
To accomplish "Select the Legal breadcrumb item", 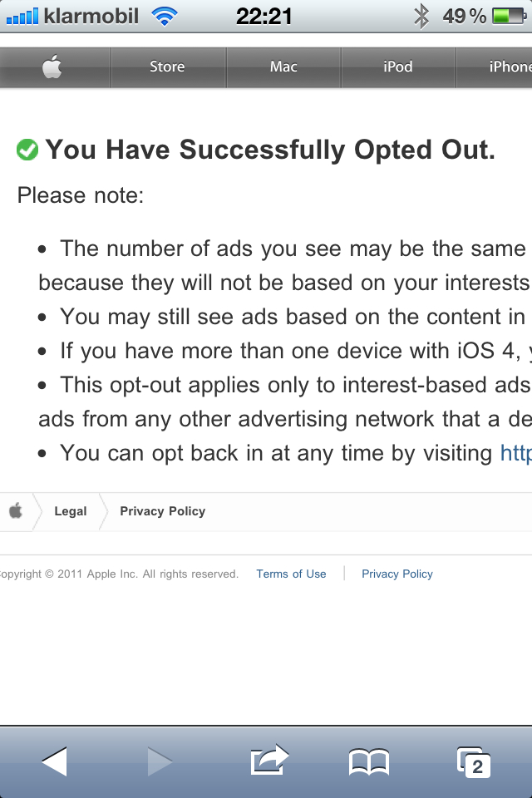I will tap(71, 511).
